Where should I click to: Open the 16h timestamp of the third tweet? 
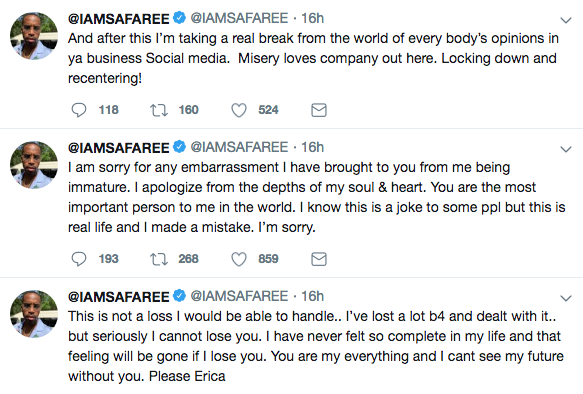(x=312, y=296)
